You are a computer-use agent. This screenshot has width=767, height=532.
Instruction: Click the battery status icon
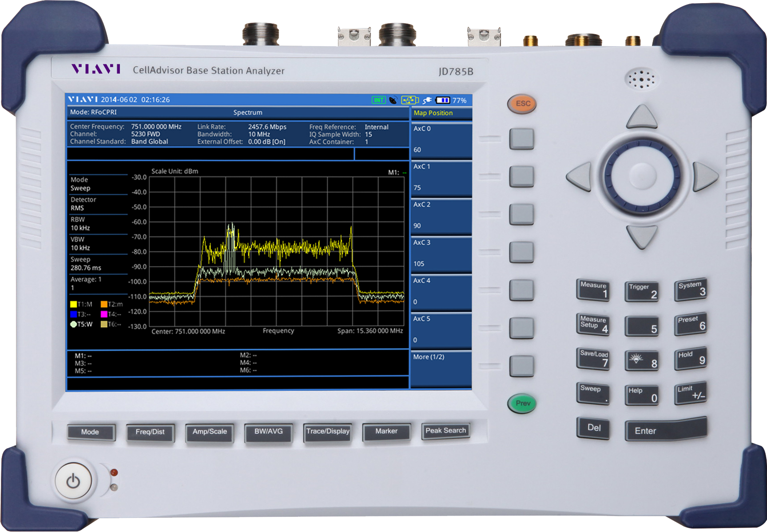pyautogui.click(x=442, y=100)
